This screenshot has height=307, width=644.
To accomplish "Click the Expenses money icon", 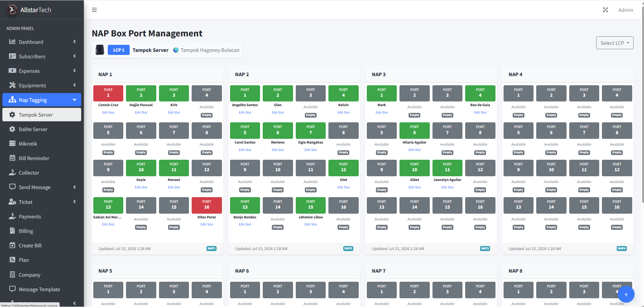I will click(12, 71).
